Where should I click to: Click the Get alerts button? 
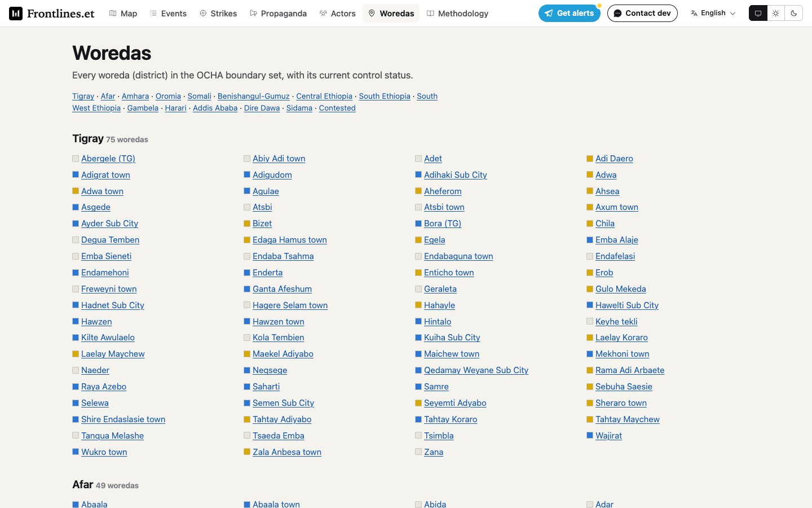pyautogui.click(x=570, y=13)
